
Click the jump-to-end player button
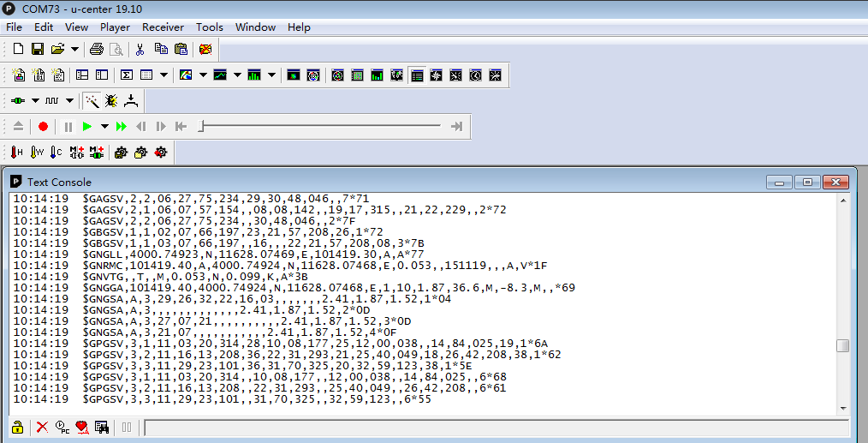pos(457,127)
